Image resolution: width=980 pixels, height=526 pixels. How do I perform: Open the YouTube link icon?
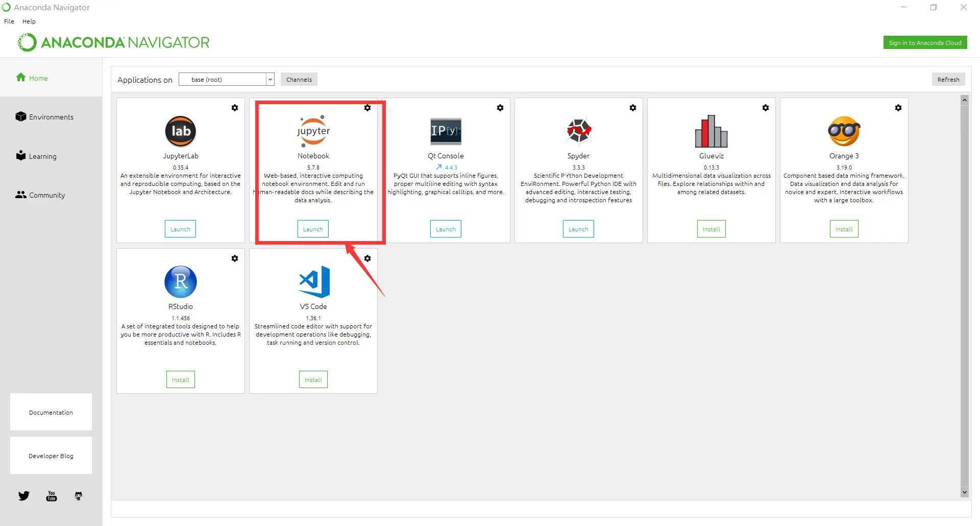(52, 496)
